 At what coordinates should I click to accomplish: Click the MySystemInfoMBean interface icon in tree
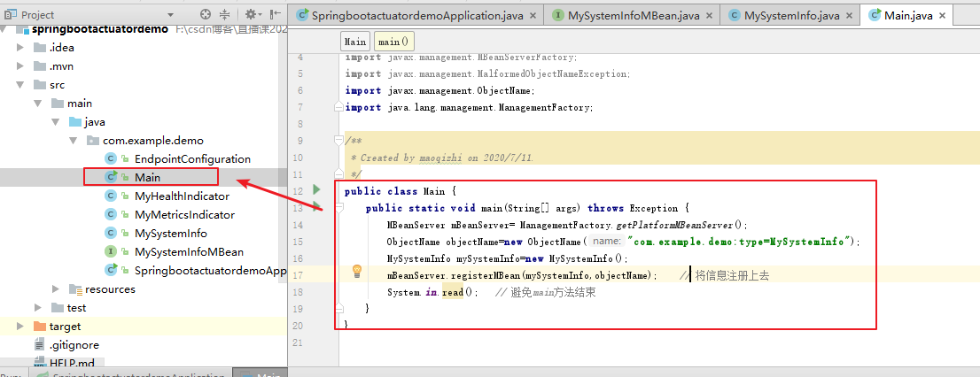[x=110, y=251]
